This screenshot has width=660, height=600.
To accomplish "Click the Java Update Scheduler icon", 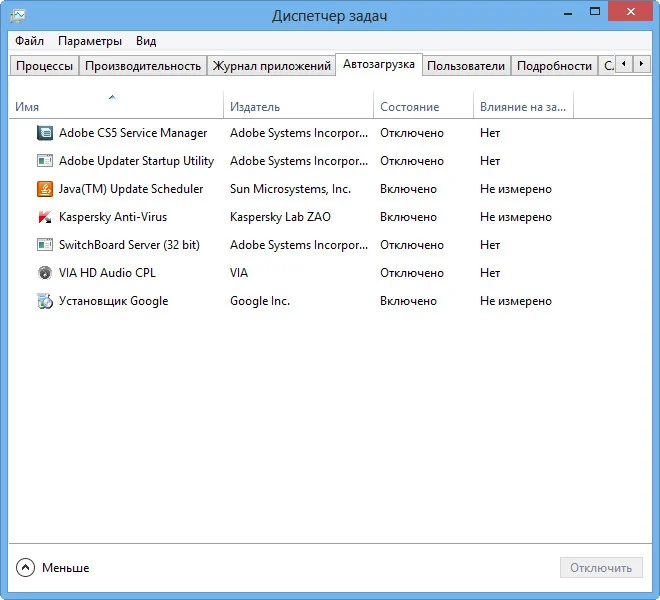I will pos(45,189).
